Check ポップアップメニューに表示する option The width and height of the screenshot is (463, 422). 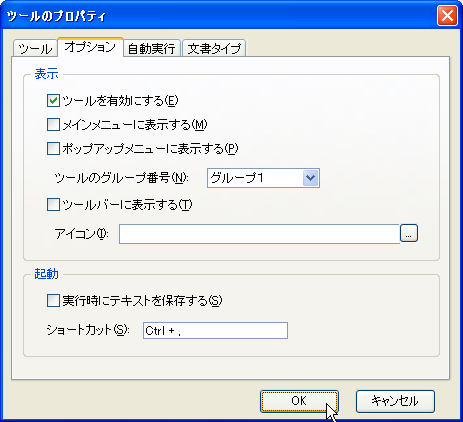click(x=53, y=148)
